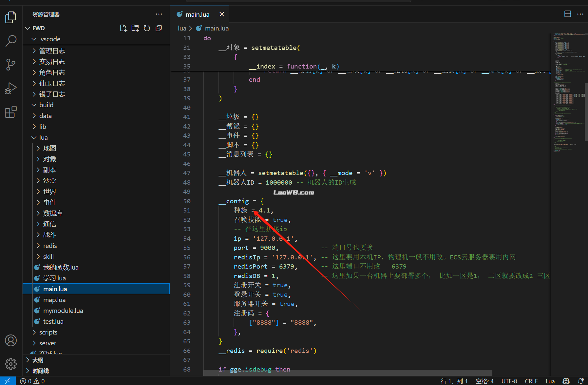
Task: Change indentation via 空格: 4
Action: 484,381
